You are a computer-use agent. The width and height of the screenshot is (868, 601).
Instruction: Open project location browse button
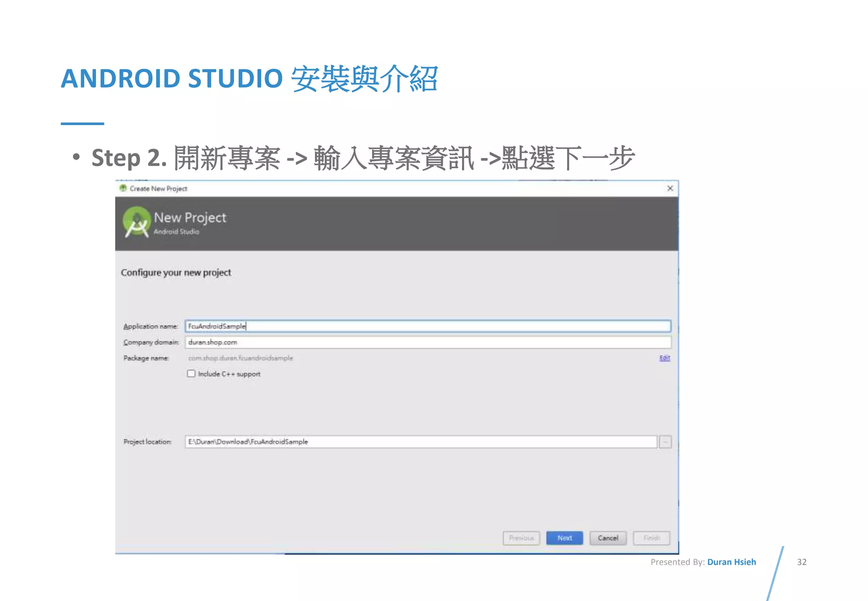[x=665, y=442]
